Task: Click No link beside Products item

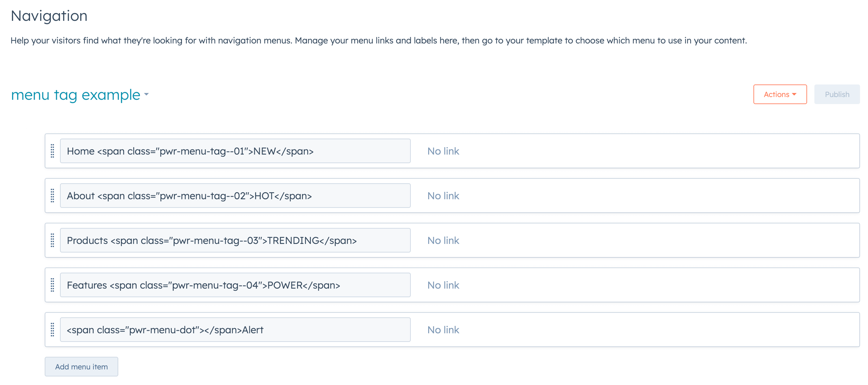Action: point(443,240)
